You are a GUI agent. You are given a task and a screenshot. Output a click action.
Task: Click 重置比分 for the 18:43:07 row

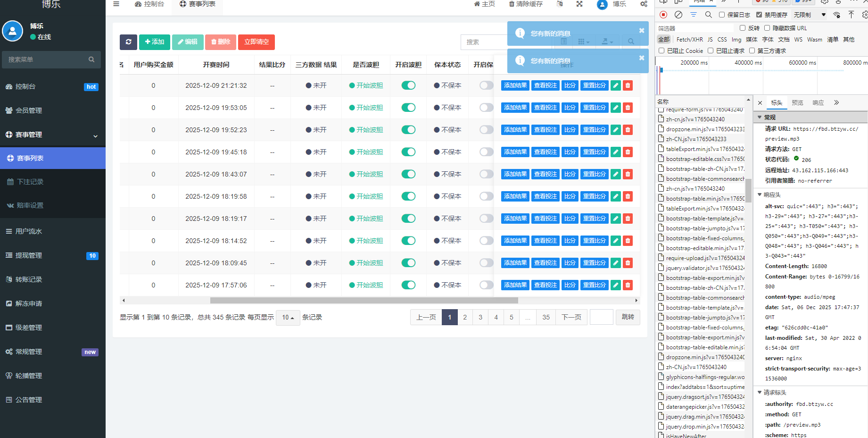pos(595,174)
